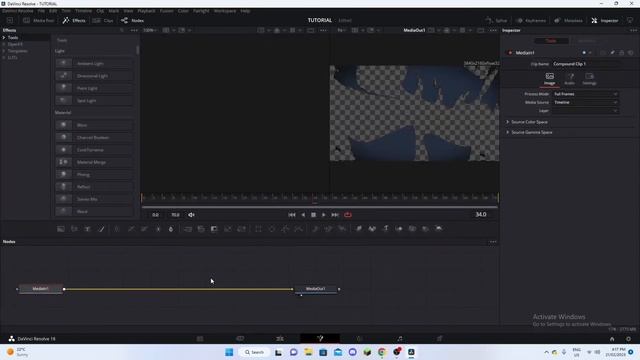Screen dimensions: 640x360
Task: Select the Cook Torrance material tool
Action: [x=94, y=150]
